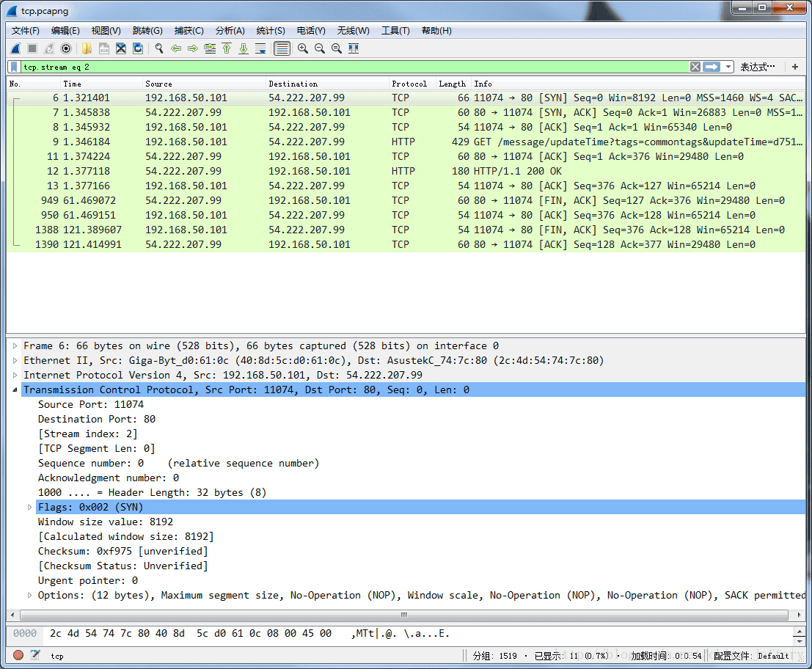Click the shark fin start capture icon
Screen dimensions: 812x669
coord(15,48)
